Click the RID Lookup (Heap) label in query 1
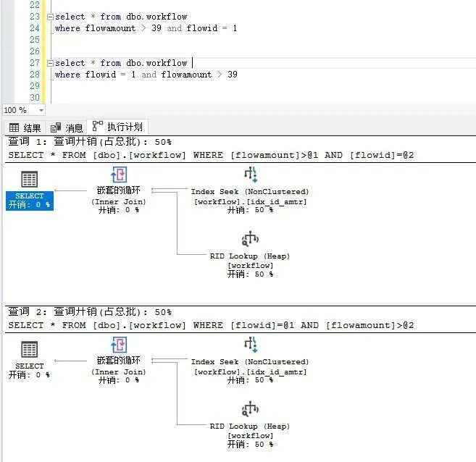This screenshot has height=462, width=476. point(250,256)
